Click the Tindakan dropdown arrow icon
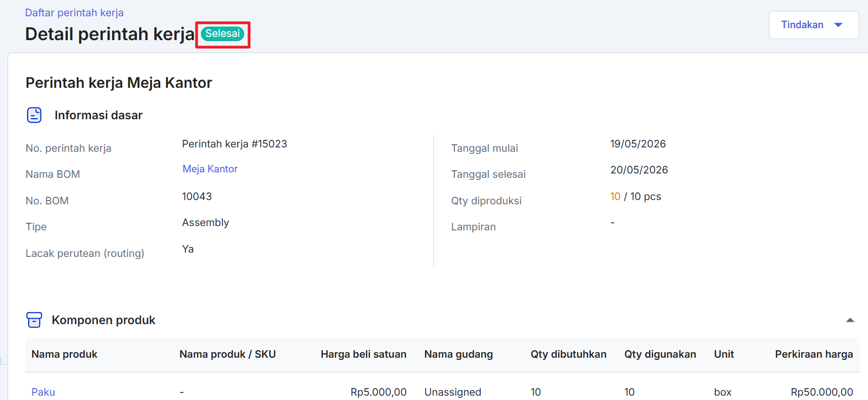868x400 pixels. pyautogui.click(x=839, y=25)
